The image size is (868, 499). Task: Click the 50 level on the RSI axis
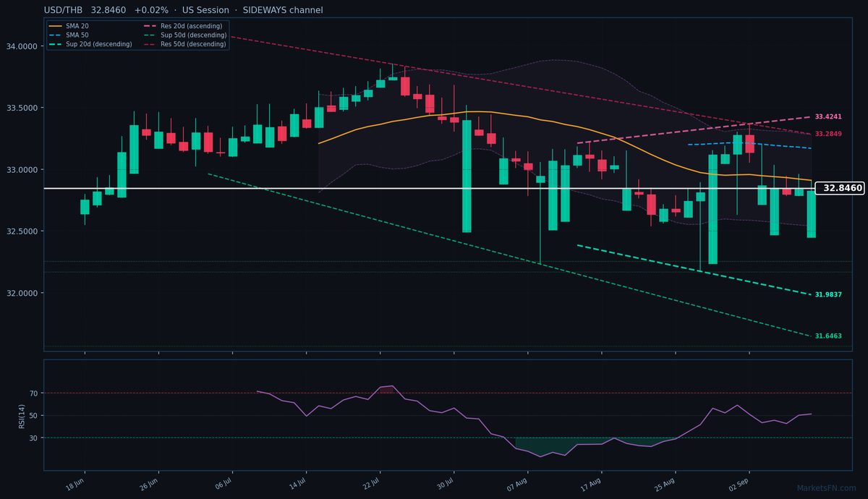[x=33, y=415]
